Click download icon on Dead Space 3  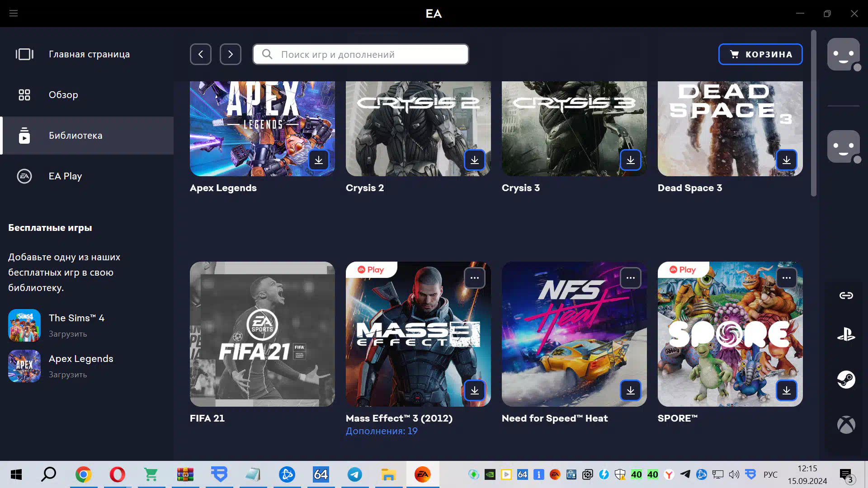pos(787,160)
